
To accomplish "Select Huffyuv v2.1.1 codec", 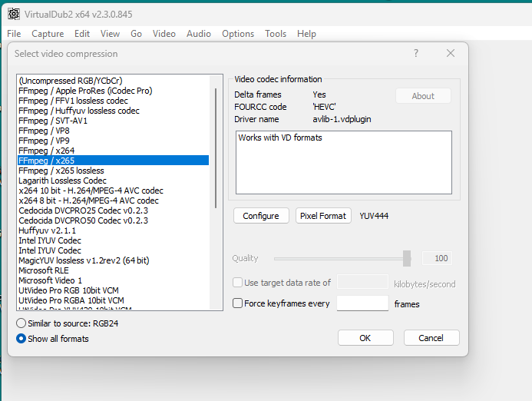I will pyautogui.click(x=113, y=230).
